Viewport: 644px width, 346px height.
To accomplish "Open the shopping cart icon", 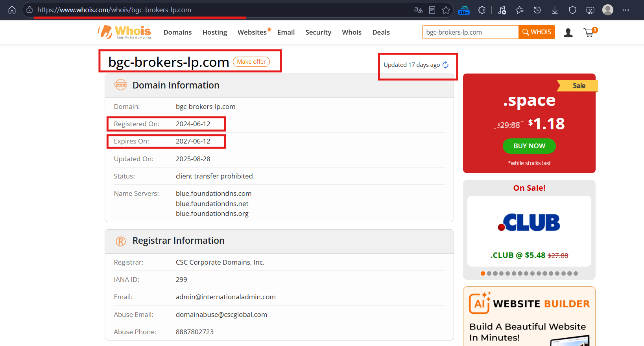I will pos(590,32).
